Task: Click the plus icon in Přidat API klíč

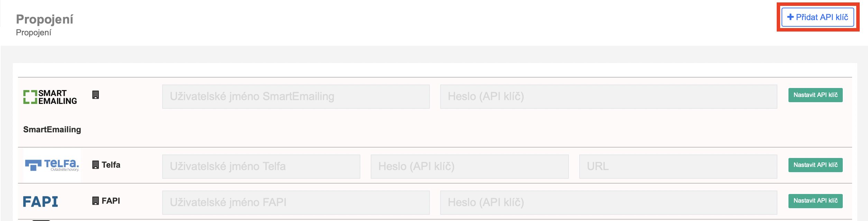Action: 791,17
